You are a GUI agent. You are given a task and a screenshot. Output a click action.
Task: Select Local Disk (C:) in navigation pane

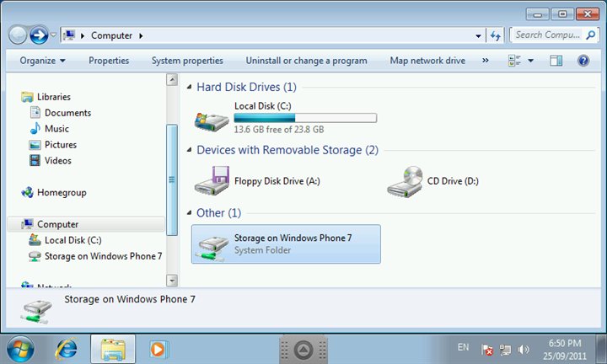coord(73,240)
